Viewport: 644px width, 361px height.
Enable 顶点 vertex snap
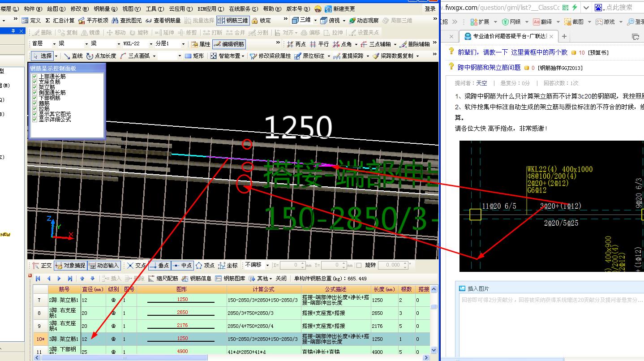pyautogui.click(x=205, y=265)
